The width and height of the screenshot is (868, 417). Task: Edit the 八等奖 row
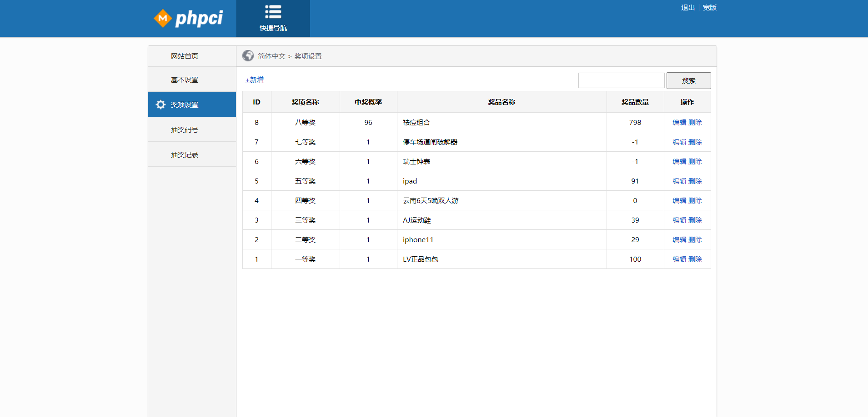pyautogui.click(x=679, y=123)
